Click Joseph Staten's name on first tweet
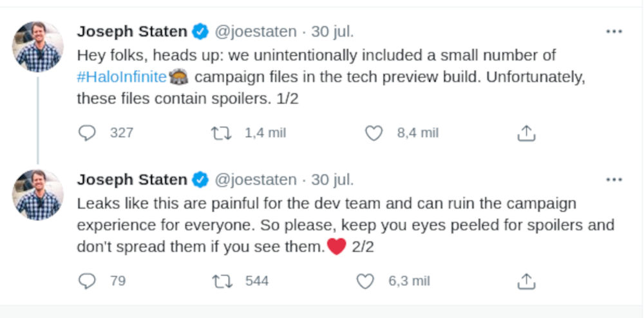This screenshot has width=644, height=318. click(x=132, y=32)
